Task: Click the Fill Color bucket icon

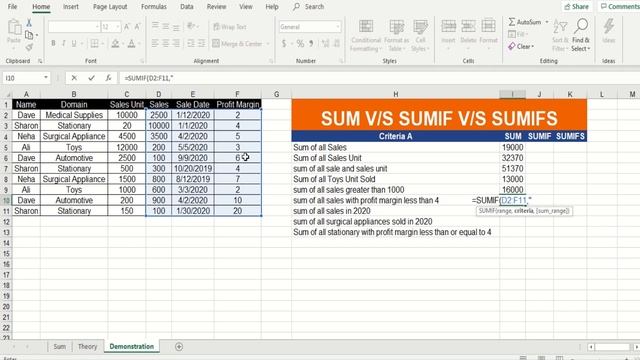Action: click(116, 43)
